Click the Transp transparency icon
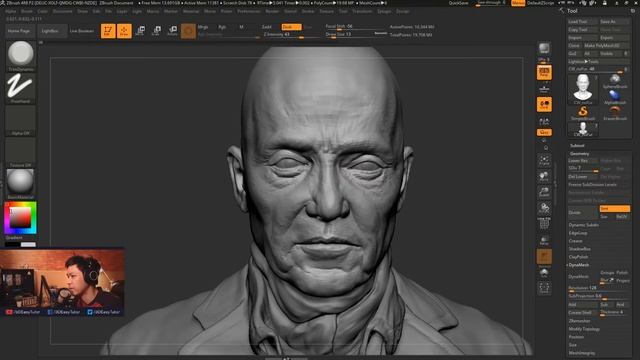This screenshot has height=360, width=640. point(544,241)
